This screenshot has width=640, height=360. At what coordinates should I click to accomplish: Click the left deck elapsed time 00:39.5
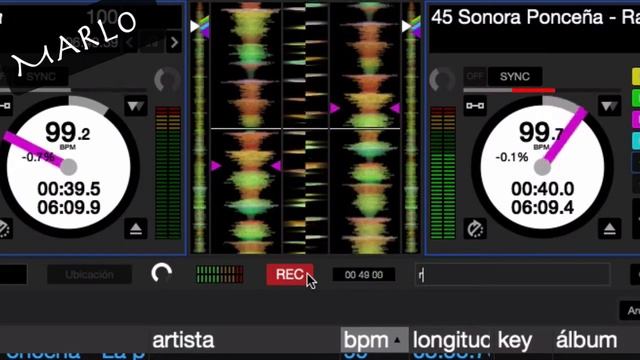click(69, 189)
